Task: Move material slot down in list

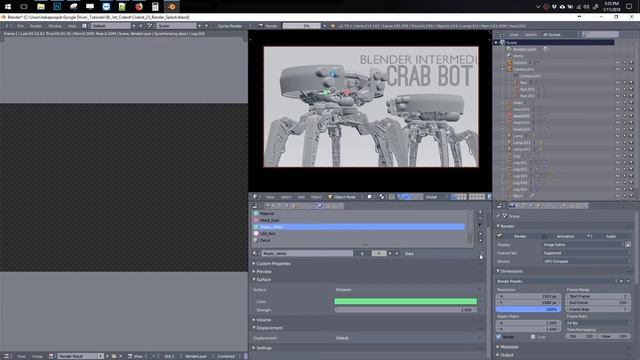Action: pyautogui.click(x=480, y=241)
